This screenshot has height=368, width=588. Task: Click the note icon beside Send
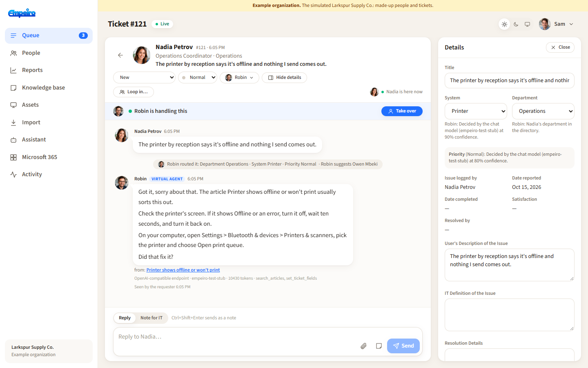[x=379, y=346]
